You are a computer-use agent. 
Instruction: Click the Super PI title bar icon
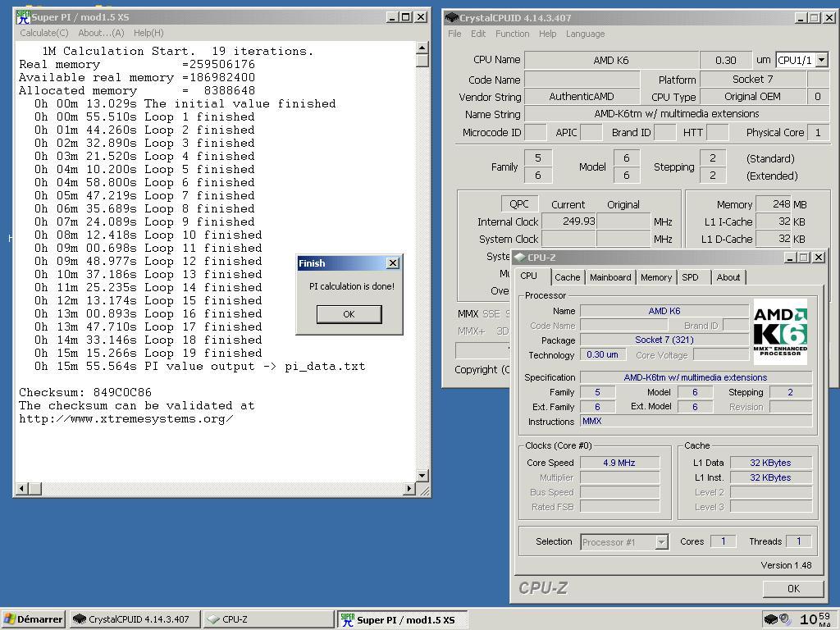click(22, 17)
